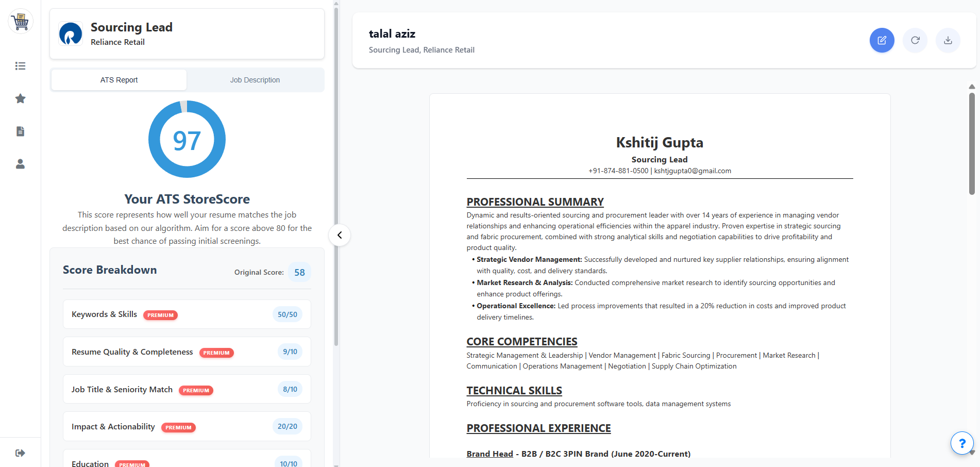Click the resume preview scrollbar thumb
980x467 pixels.
pos(972,143)
